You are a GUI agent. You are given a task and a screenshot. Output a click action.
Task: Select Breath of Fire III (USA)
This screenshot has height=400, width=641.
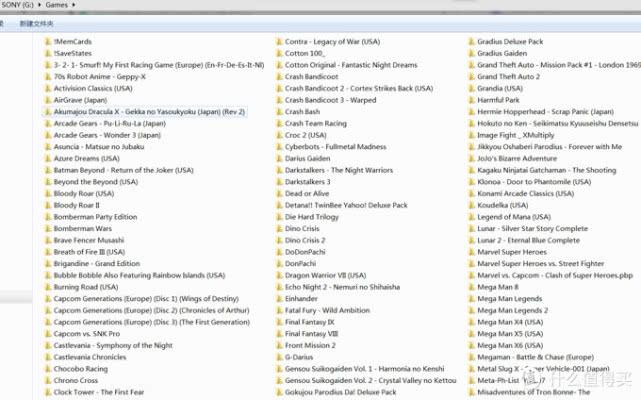tap(89, 252)
